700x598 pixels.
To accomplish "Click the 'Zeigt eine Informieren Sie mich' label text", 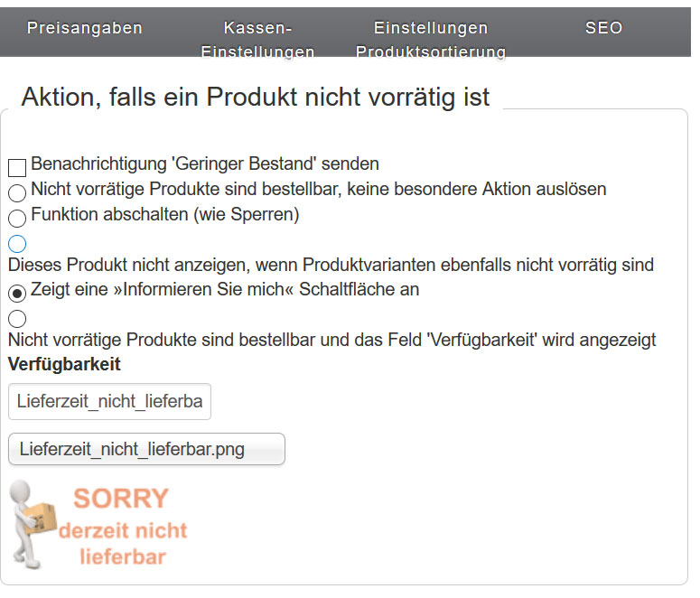I will [225, 289].
